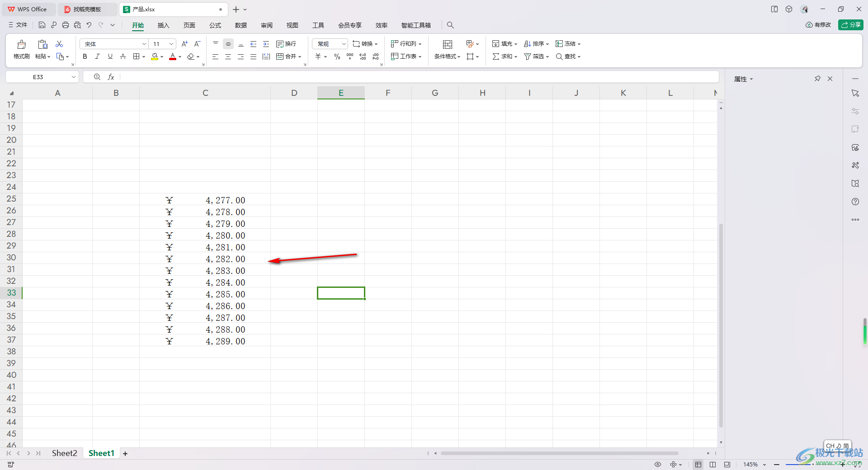868x470 pixels.
Task: Open the File (文件) menu
Action: (18, 25)
